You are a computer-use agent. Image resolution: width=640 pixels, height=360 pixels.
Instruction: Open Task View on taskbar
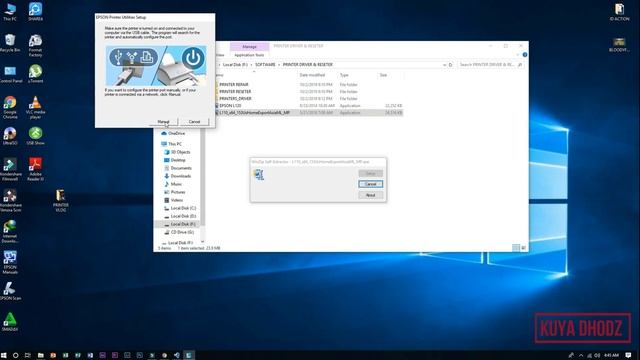click(28, 356)
